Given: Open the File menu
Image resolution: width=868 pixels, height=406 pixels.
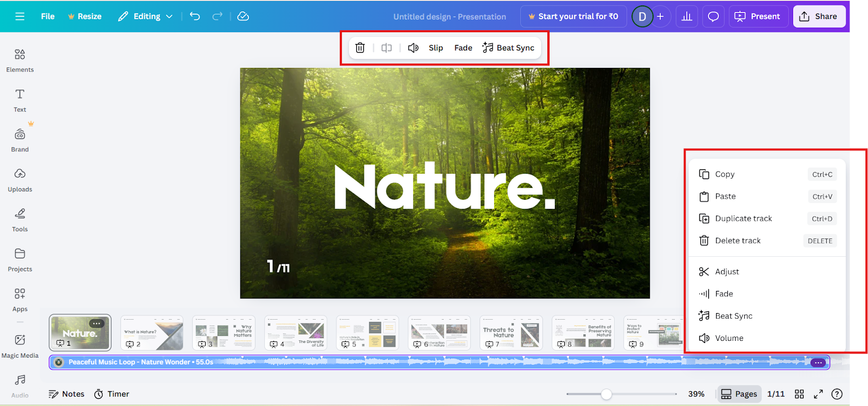Looking at the screenshot, I should coord(48,16).
